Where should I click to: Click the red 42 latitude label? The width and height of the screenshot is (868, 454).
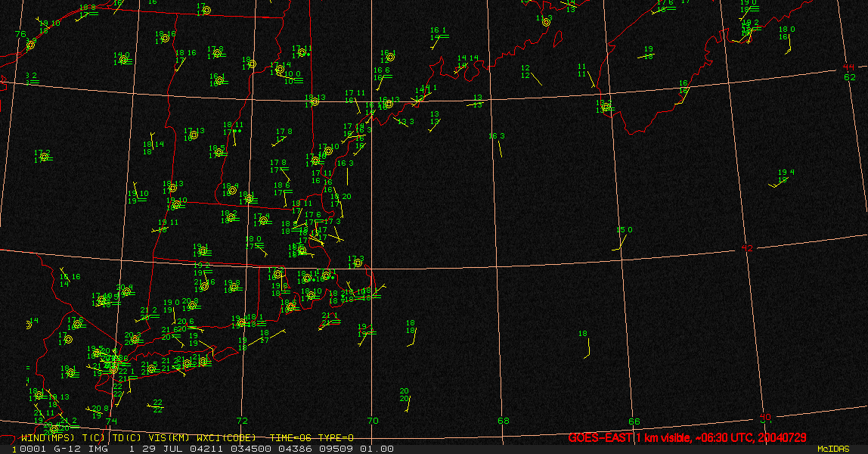pyautogui.click(x=747, y=248)
